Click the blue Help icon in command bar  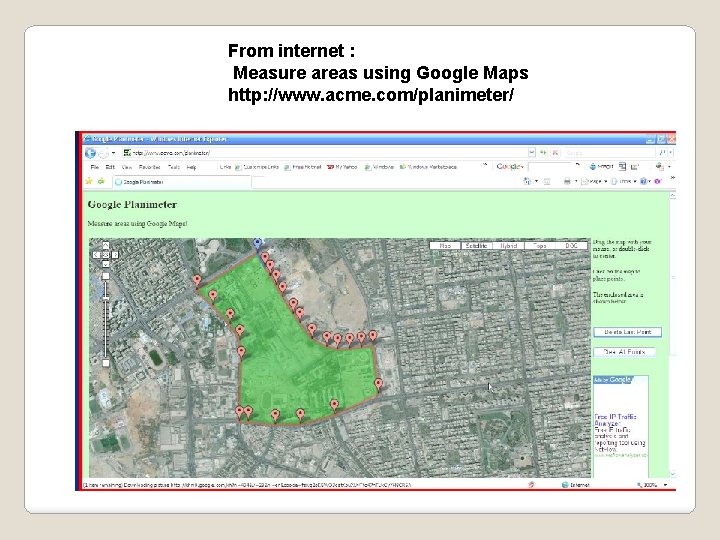pyautogui.click(x=644, y=181)
